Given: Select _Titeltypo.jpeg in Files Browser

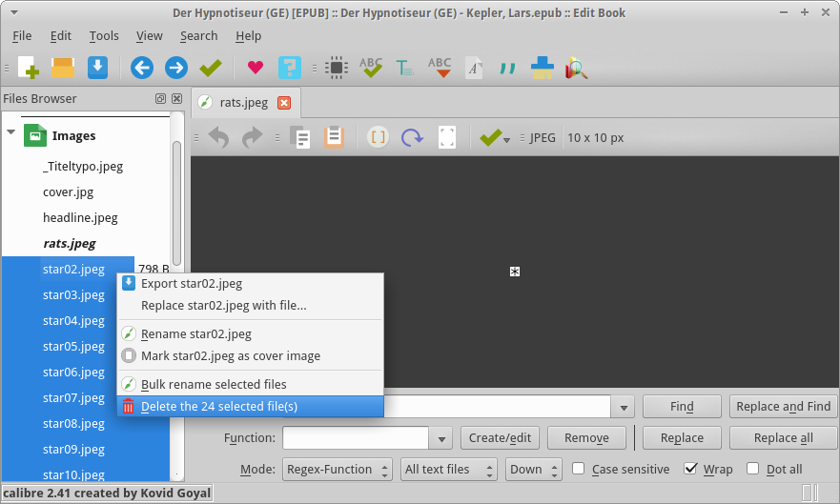Looking at the screenshot, I should pyautogui.click(x=83, y=167).
